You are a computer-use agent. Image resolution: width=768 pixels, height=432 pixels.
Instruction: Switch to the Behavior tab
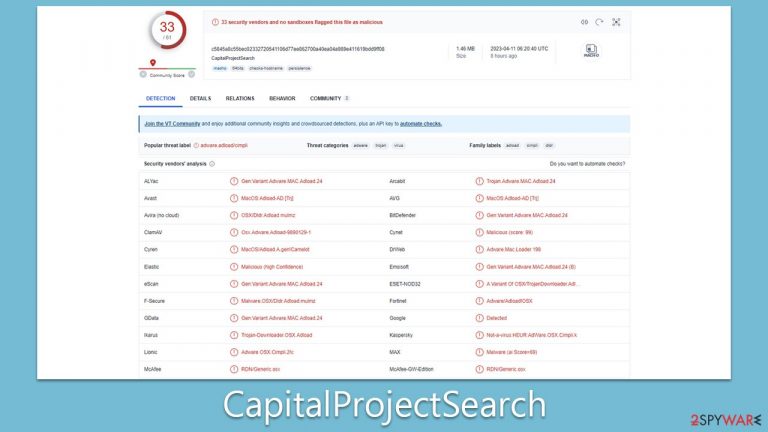282,98
